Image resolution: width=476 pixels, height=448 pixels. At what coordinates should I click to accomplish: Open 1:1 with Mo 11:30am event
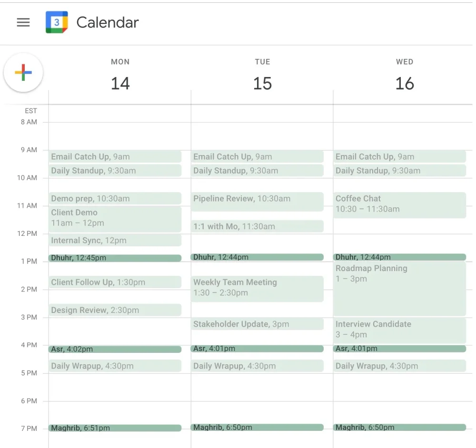(257, 226)
